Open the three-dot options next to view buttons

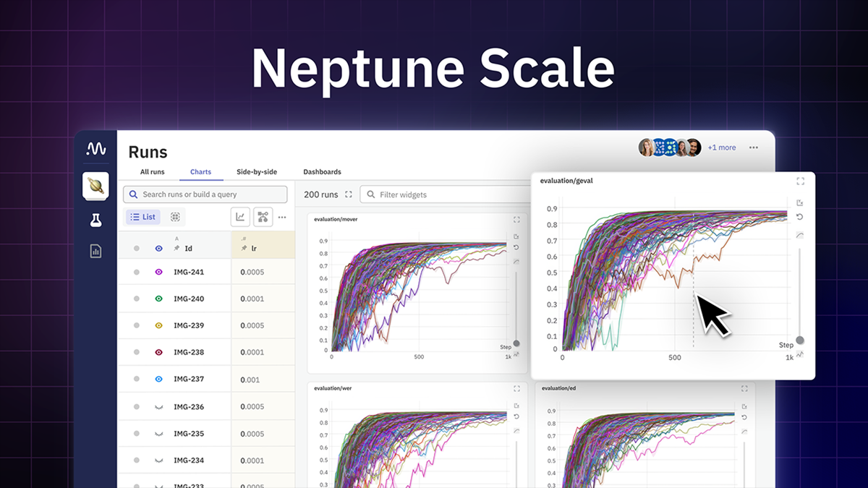(282, 217)
